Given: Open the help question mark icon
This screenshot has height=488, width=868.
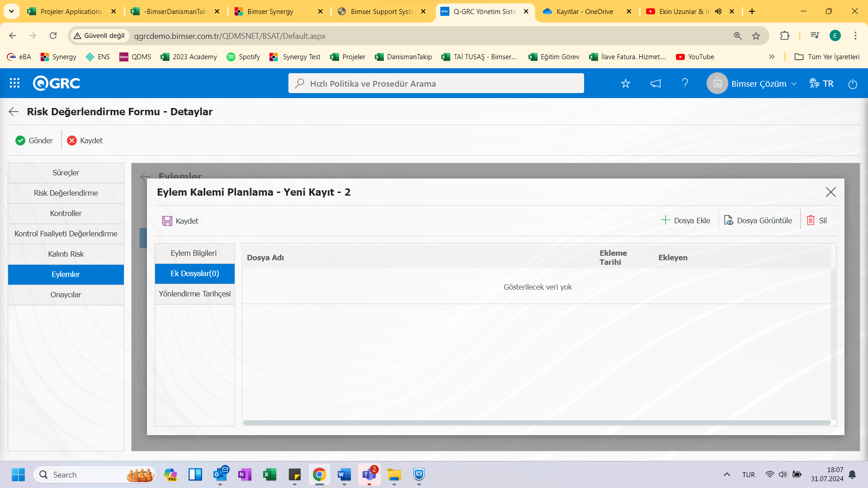Looking at the screenshot, I should 685,84.
